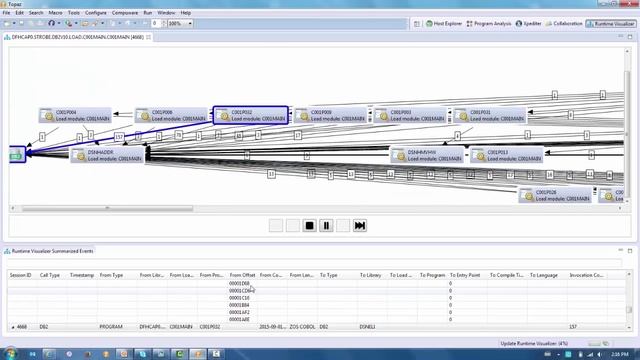Select the C001P004 program node
640x360 pixels.
coord(75,115)
